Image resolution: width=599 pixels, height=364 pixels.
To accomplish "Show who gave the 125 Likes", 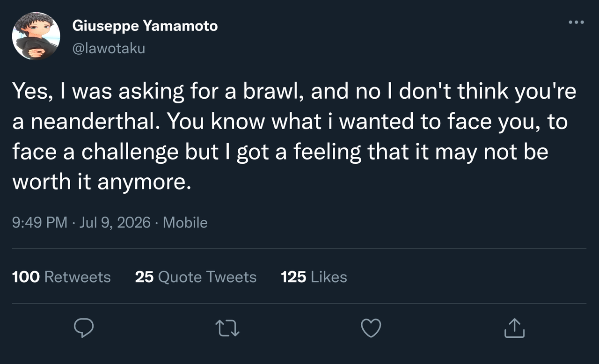I will [x=314, y=277].
